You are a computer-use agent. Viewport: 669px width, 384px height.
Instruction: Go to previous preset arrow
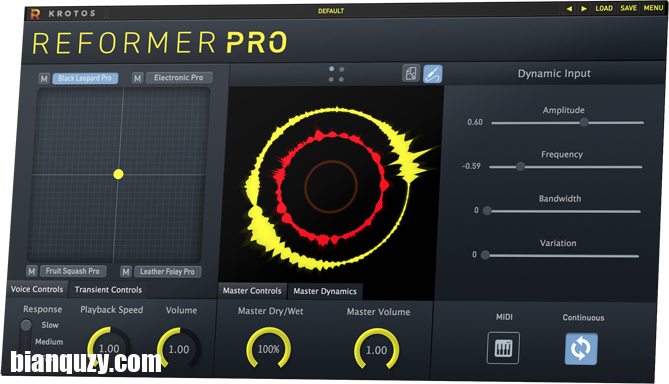569,9
